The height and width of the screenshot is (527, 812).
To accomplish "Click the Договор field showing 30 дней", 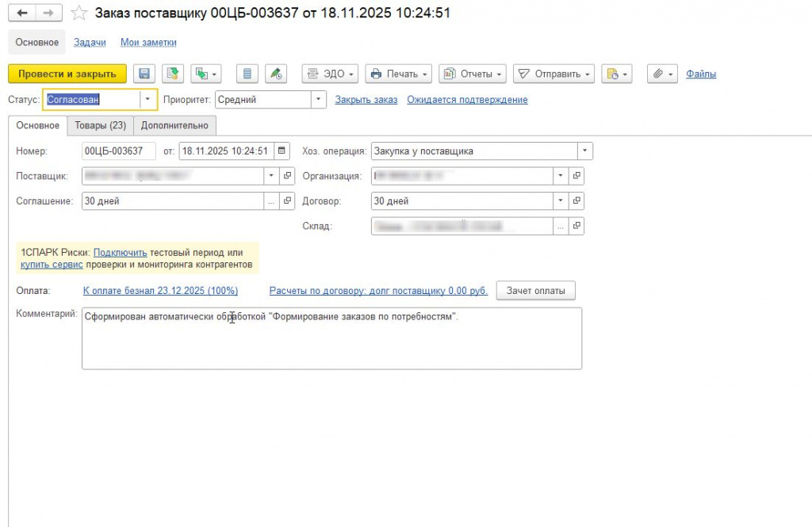I will [462, 200].
